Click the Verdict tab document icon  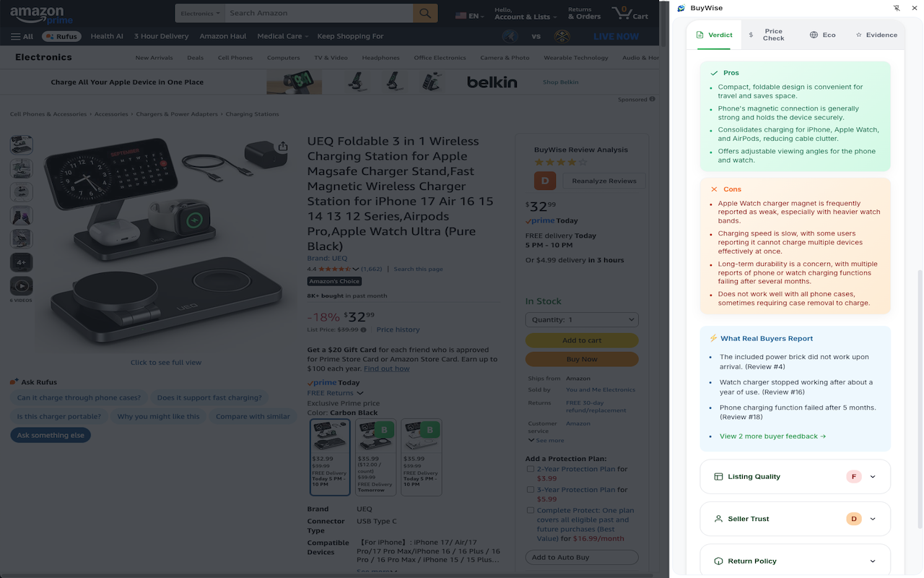(x=699, y=35)
